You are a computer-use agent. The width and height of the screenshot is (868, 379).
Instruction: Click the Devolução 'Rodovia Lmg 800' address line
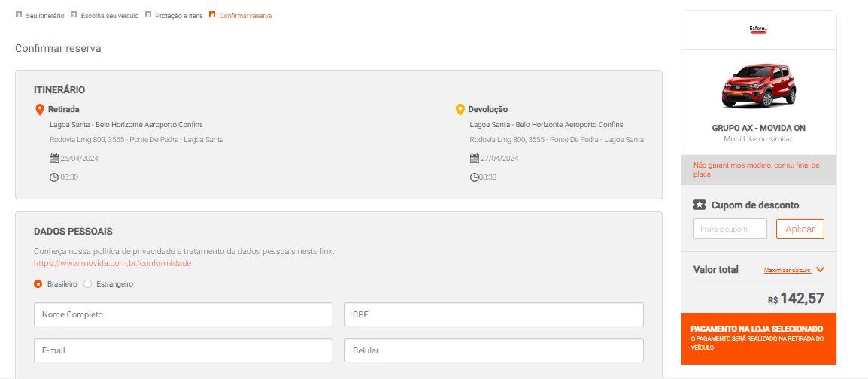coord(557,140)
